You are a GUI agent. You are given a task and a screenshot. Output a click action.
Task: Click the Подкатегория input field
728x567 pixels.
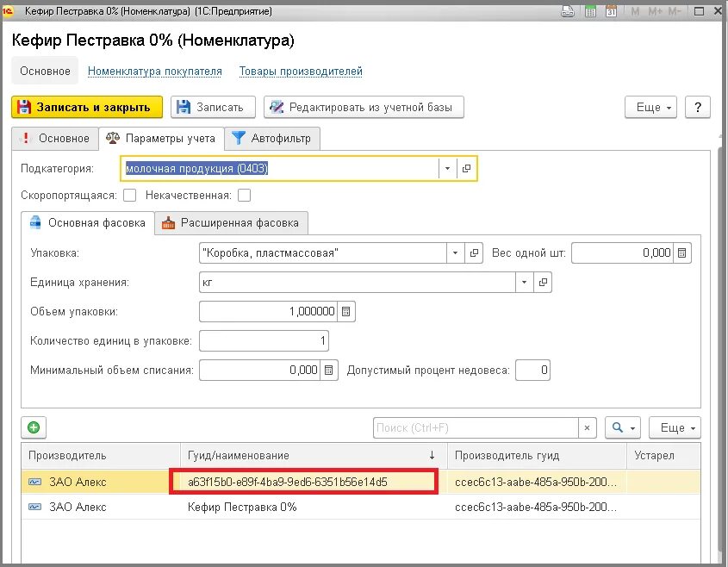[x=279, y=169]
